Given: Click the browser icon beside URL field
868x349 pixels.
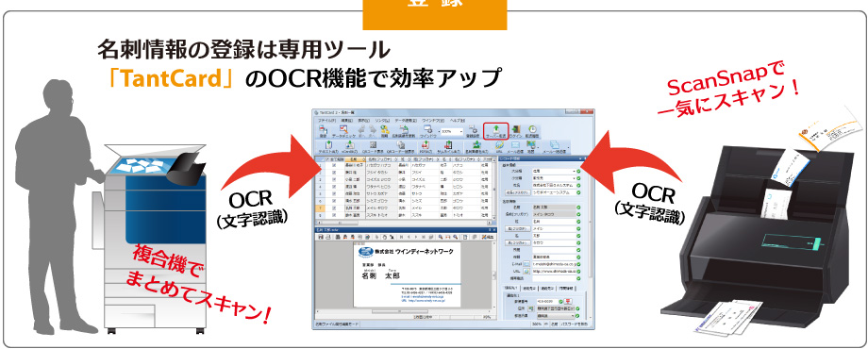Looking at the screenshot, I should [526, 271].
